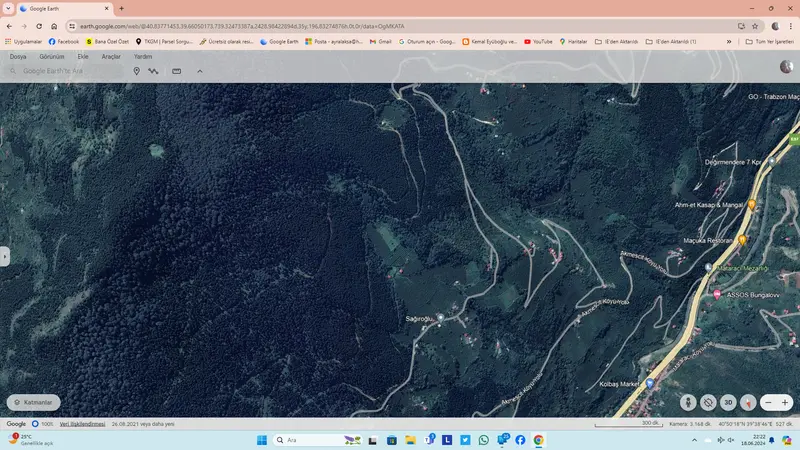
Task: Open the Google Earth bookmark
Action: tap(279, 41)
